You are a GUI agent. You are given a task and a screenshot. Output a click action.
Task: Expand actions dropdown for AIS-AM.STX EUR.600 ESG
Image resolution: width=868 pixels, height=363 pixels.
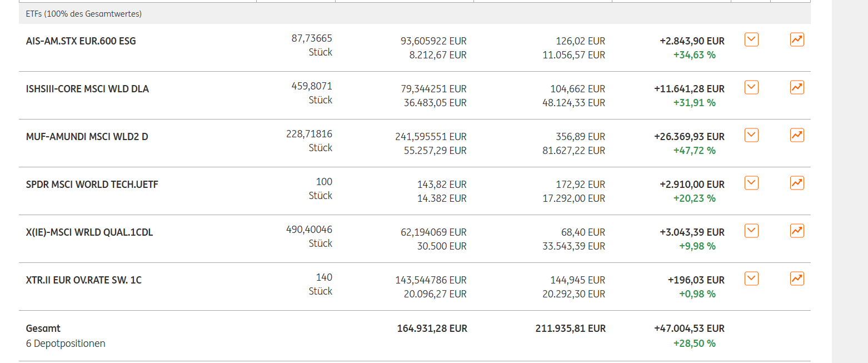(x=751, y=39)
